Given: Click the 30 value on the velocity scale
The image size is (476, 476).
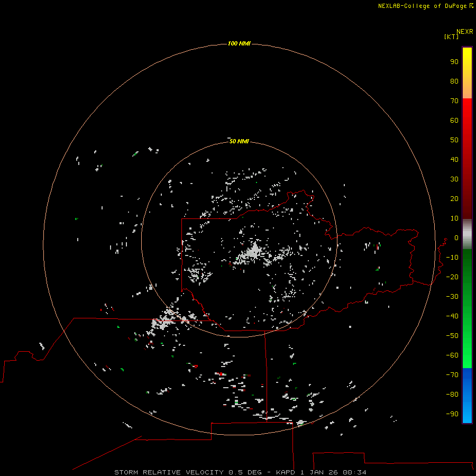Looking at the screenshot, I should (454, 179).
